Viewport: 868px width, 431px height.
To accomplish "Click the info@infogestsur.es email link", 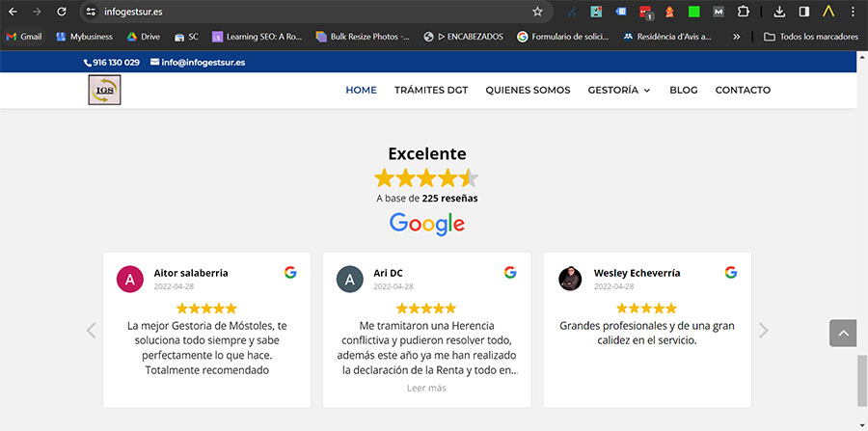I will click(x=198, y=63).
